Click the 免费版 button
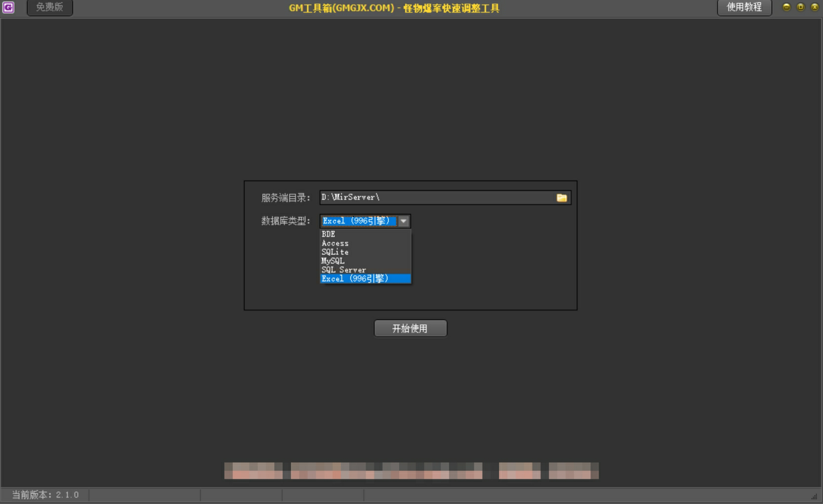Image resolution: width=823 pixels, height=504 pixels. [49, 7]
